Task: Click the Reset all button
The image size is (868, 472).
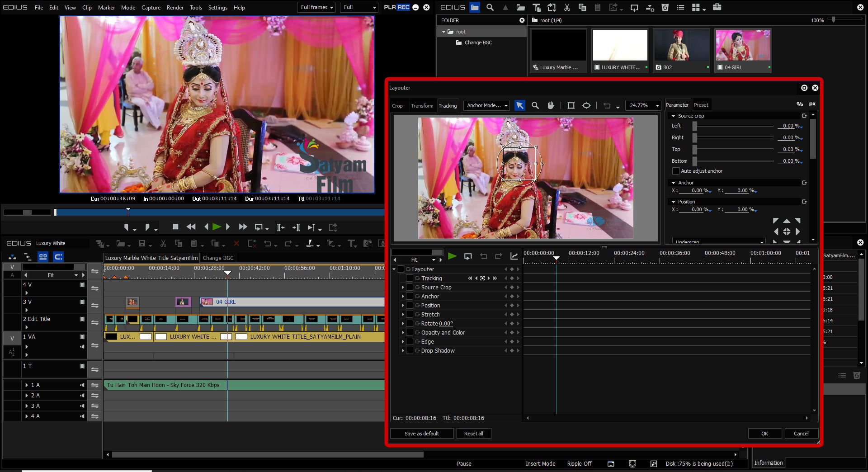Action: (x=473, y=434)
